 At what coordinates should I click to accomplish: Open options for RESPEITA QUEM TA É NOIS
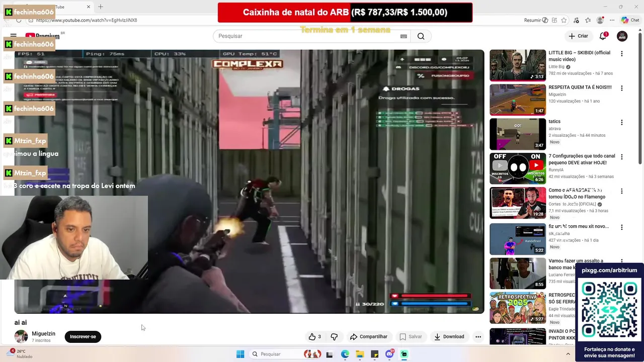(x=621, y=88)
